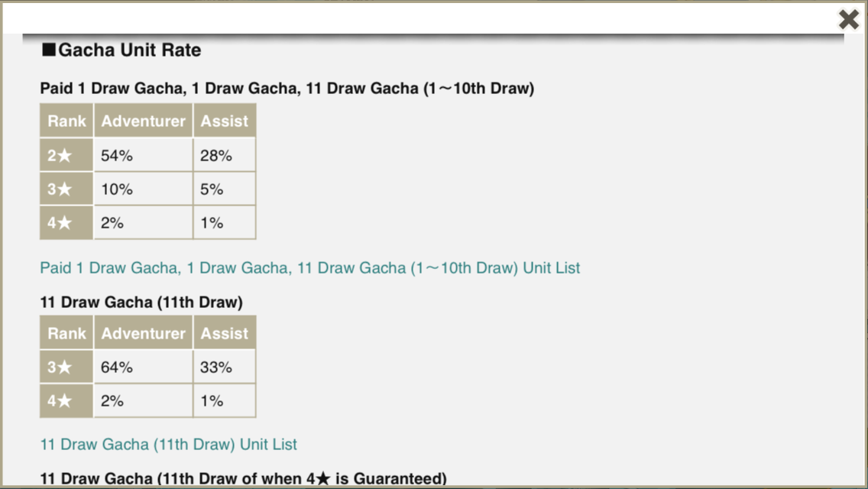Click the Gacha Unit Rate heading
Viewport: 868px width, 489px height.
click(121, 50)
